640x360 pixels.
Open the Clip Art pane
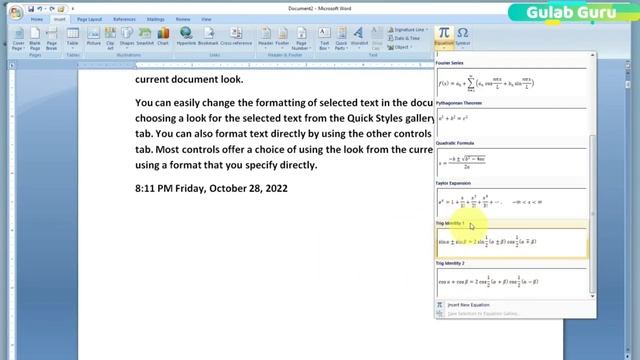(x=110, y=39)
